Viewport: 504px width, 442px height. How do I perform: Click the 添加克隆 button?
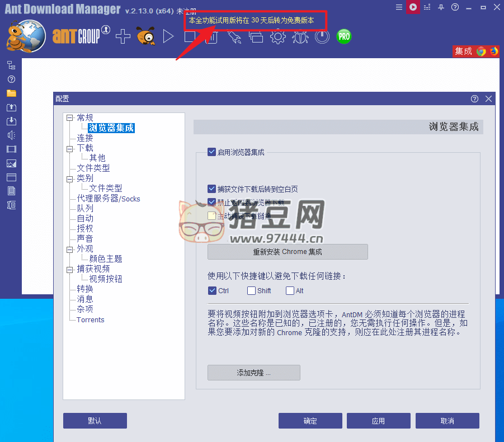click(x=253, y=373)
